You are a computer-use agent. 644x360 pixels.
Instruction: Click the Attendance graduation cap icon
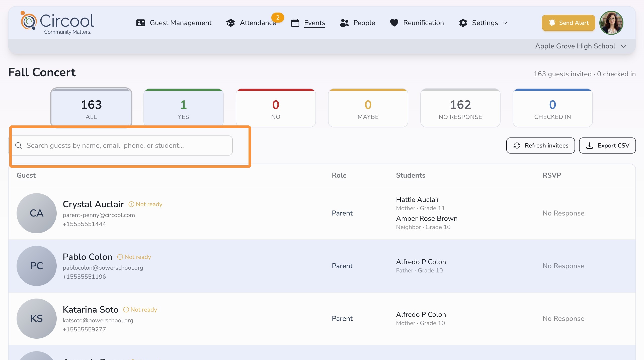[230, 23]
